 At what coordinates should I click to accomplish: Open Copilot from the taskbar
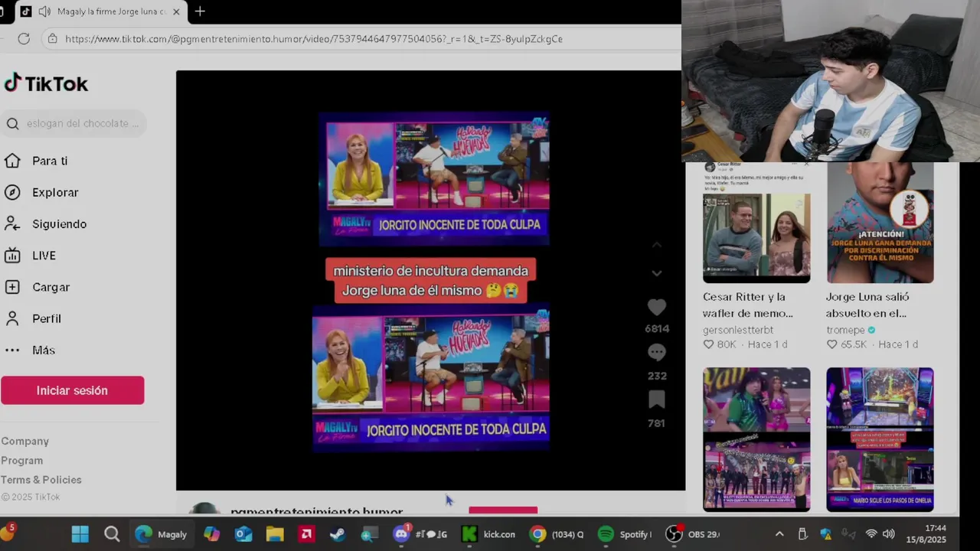(211, 534)
